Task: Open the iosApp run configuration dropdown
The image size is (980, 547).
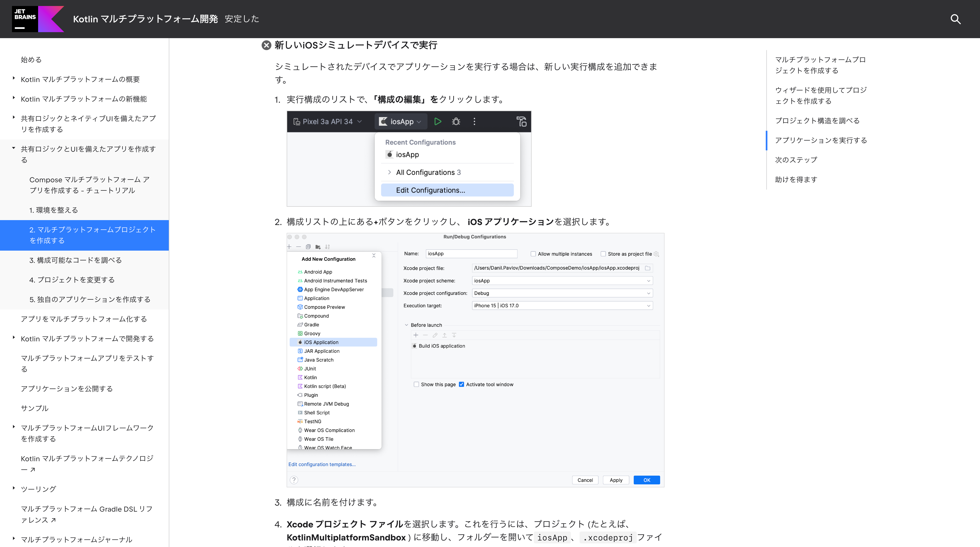Action: click(401, 121)
